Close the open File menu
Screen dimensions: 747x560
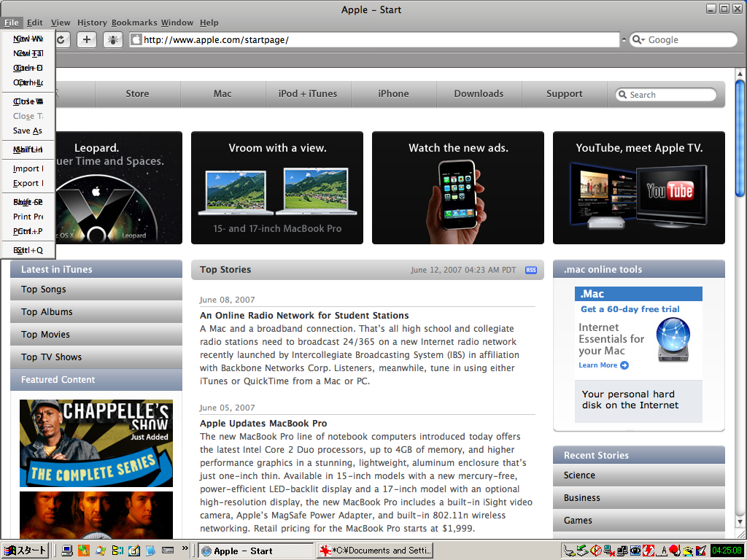(12, 23)
